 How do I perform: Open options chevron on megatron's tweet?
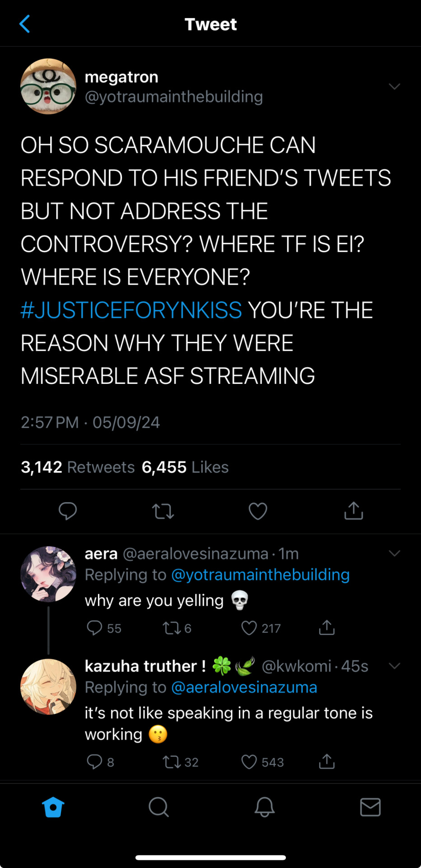pyautogui.click(x=394, y=86)
